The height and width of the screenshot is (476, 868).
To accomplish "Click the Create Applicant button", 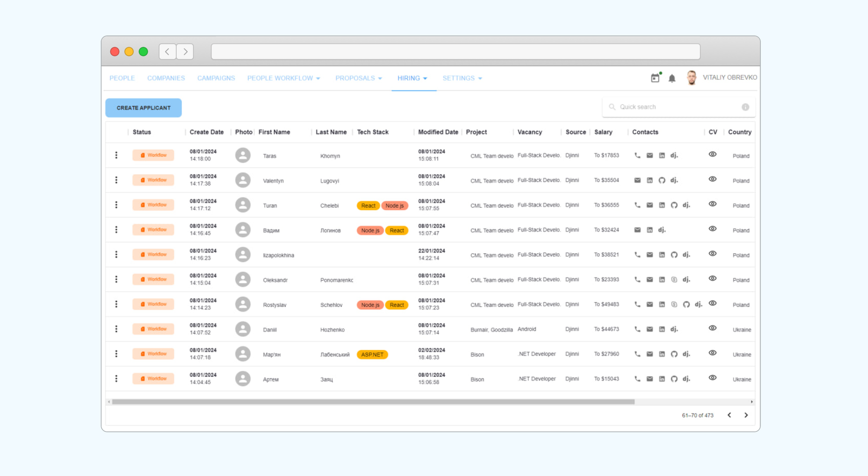I will [x=144, y=108].
